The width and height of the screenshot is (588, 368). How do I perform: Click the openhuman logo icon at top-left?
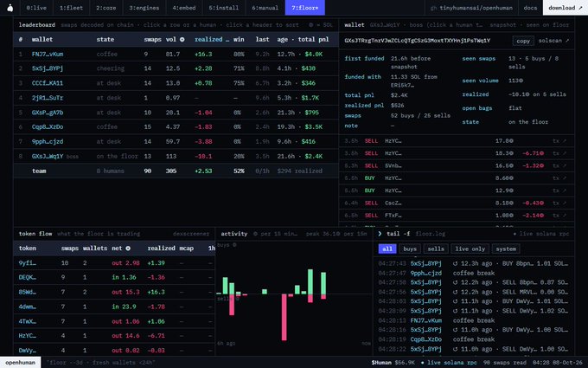(x=10, y=8)
